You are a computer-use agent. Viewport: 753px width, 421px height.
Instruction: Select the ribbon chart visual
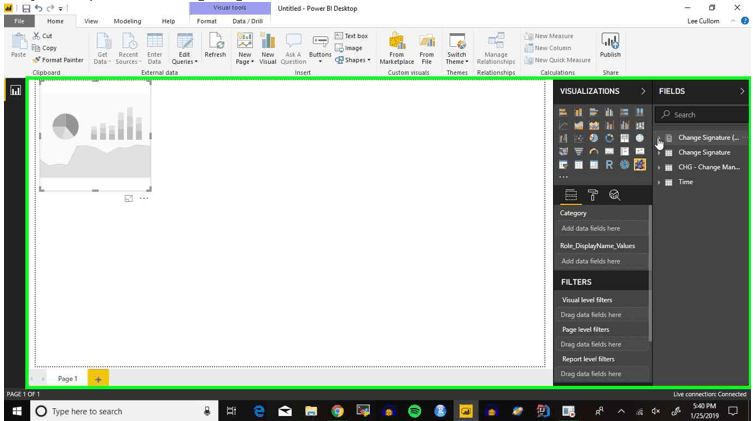(x=640, y=125)
